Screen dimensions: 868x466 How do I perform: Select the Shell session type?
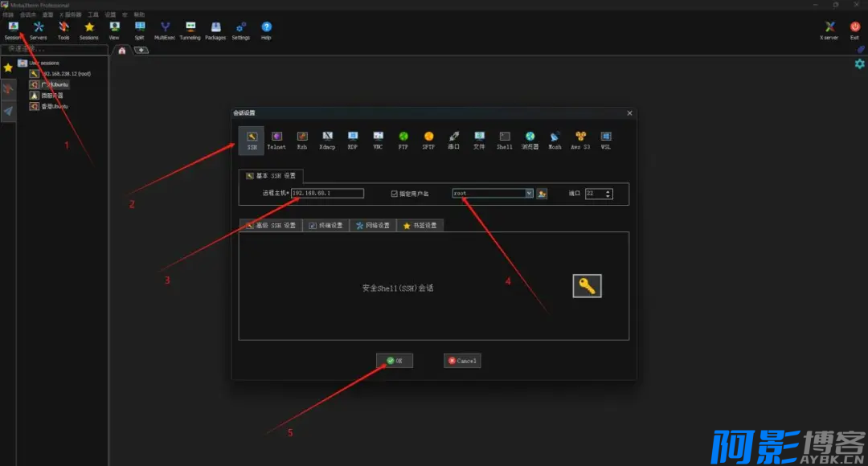tap(504, 141)
